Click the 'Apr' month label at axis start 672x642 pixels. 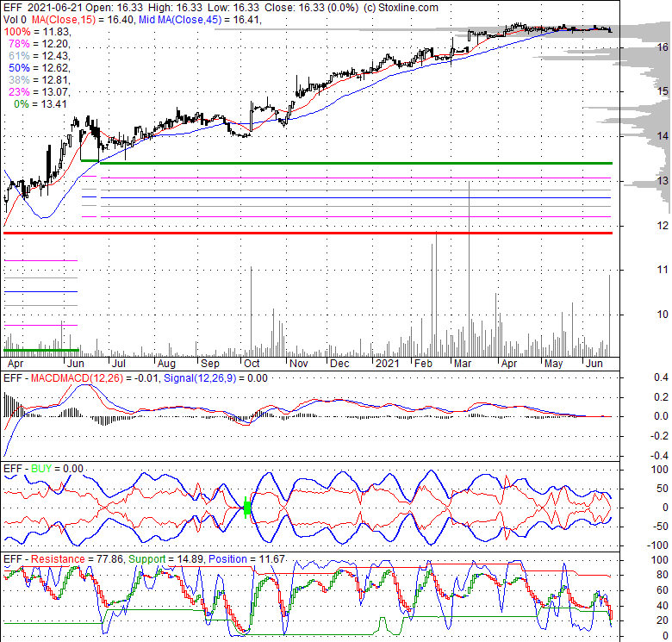tap(16, 364)
